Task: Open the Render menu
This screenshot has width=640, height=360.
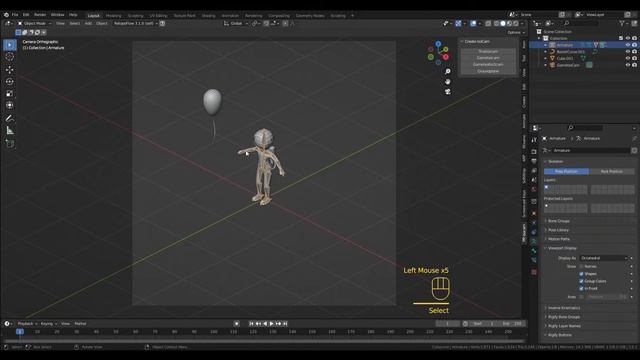Action: pos(40,15)
